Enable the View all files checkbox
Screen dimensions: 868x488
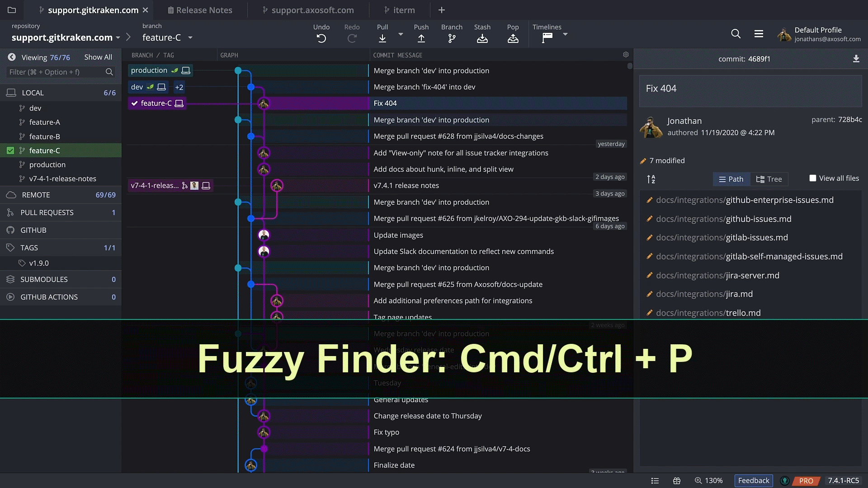(813, 178)
